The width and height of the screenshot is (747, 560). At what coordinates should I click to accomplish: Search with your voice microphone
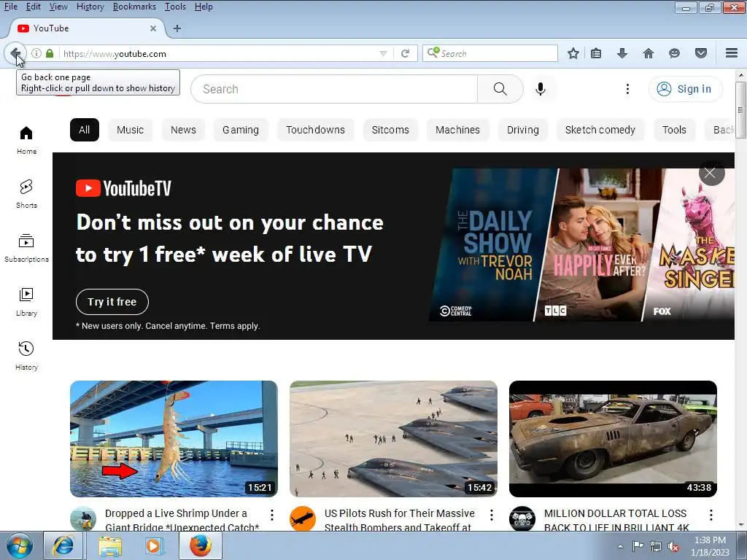(541, 89)
